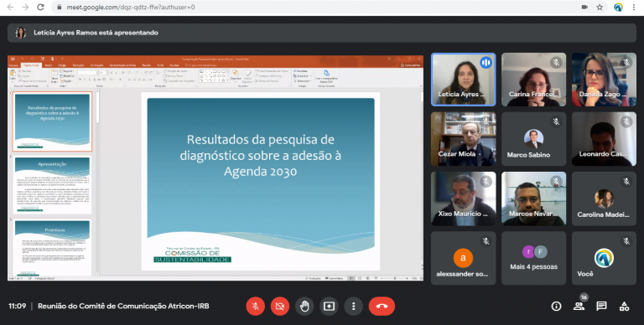Select the Cezar Miola video tile

pyautogui.click(x=463, y=139)
